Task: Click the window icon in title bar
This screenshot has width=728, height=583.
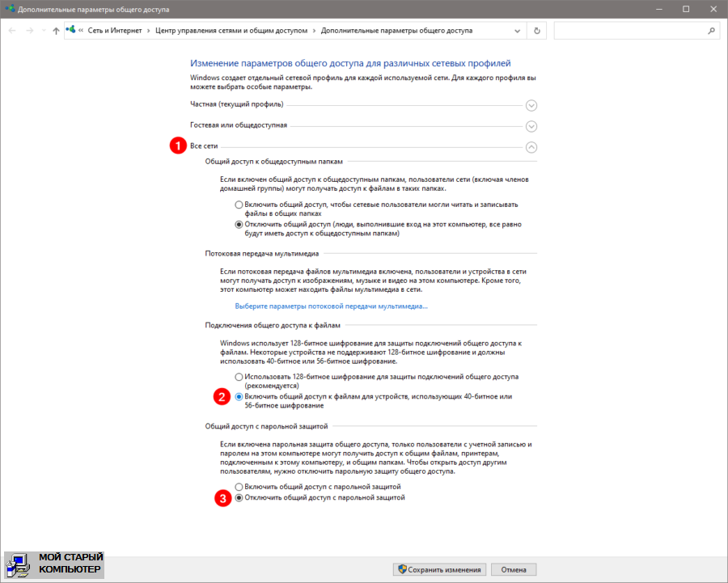Action: 9,8
